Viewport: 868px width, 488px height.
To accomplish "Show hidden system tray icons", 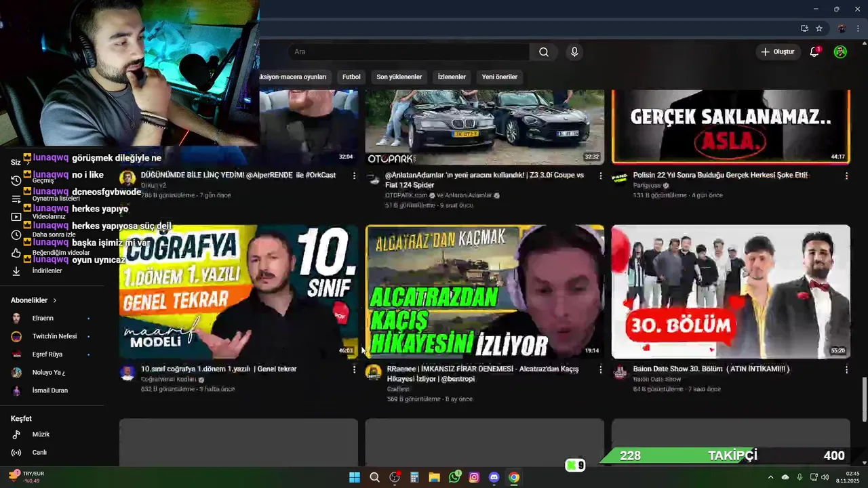I will pos(770,477).
